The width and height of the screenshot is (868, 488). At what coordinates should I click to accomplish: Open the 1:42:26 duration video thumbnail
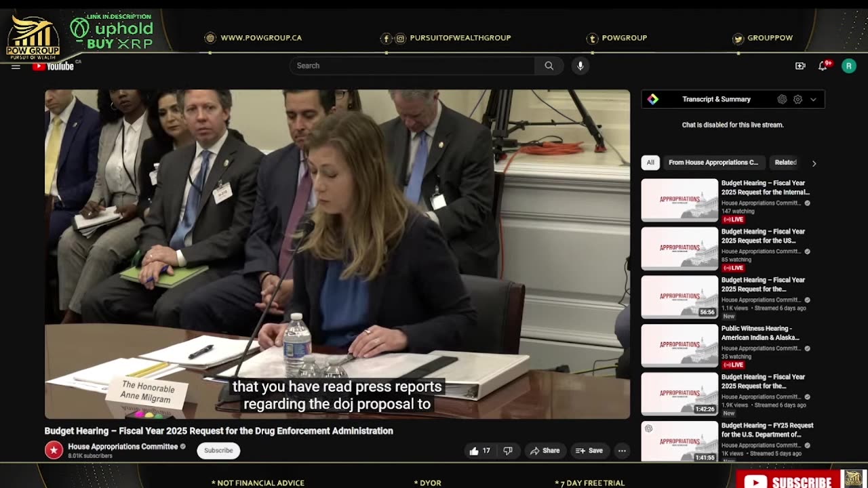(x=679, y=394)
